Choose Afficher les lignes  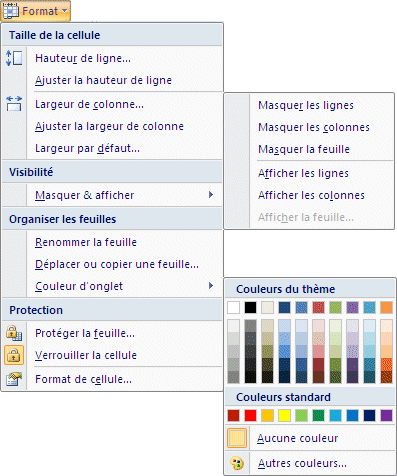[303, 173]
